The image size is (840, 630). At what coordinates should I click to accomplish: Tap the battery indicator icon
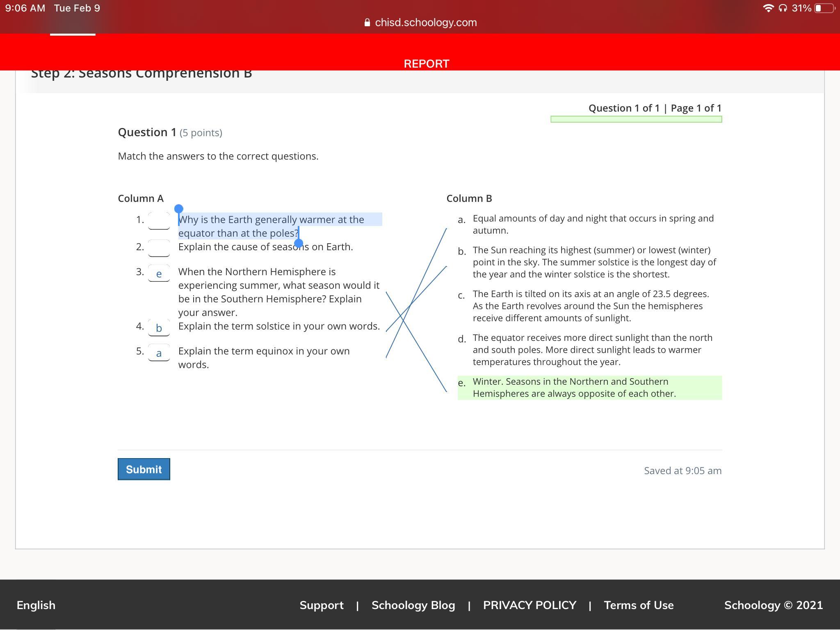pos(824,8)
